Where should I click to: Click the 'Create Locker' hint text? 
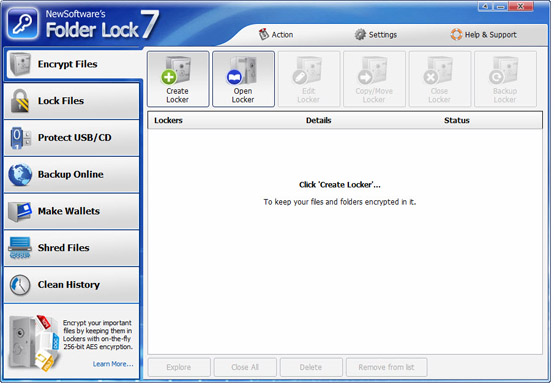tap(340, 185)
